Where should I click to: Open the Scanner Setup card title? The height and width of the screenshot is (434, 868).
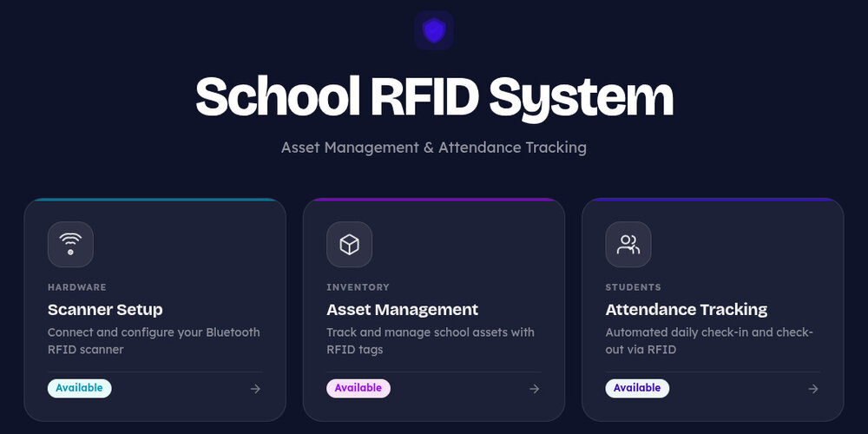(x=105, y=310)
